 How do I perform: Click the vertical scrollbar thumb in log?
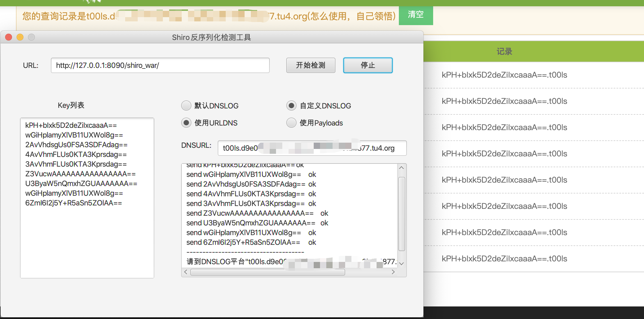pyautogui.click(x=401, y=214)
